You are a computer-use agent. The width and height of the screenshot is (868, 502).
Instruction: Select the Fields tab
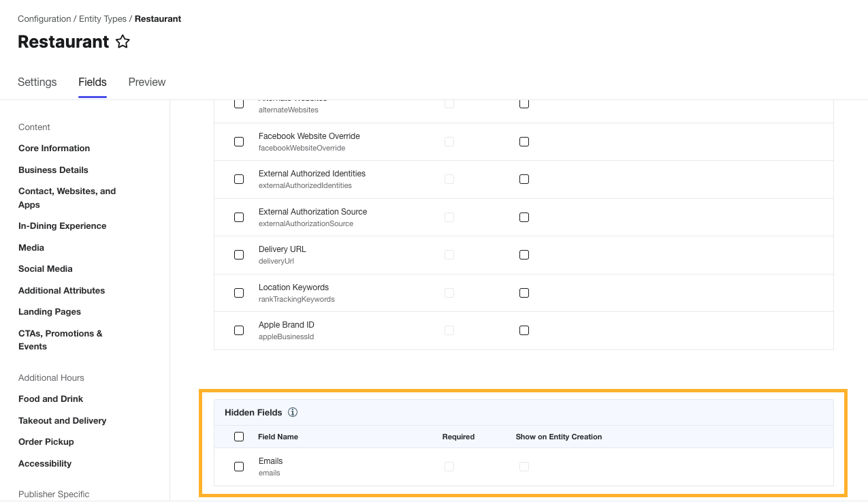(93, 82)
